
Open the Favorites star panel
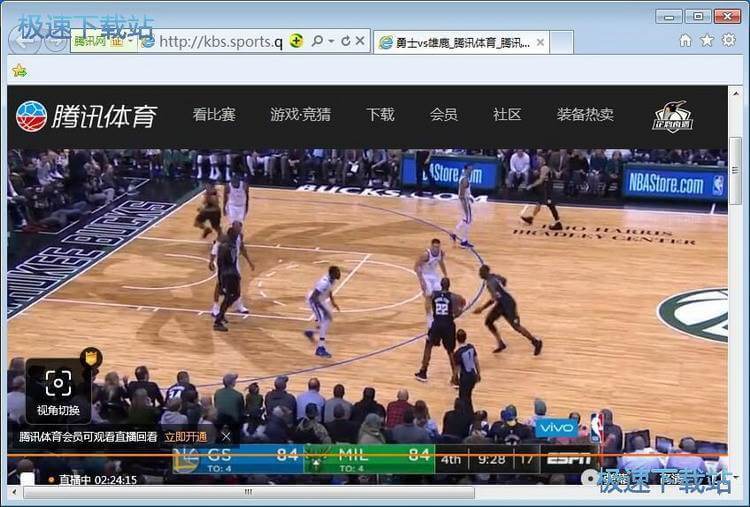tap(707, 41)
